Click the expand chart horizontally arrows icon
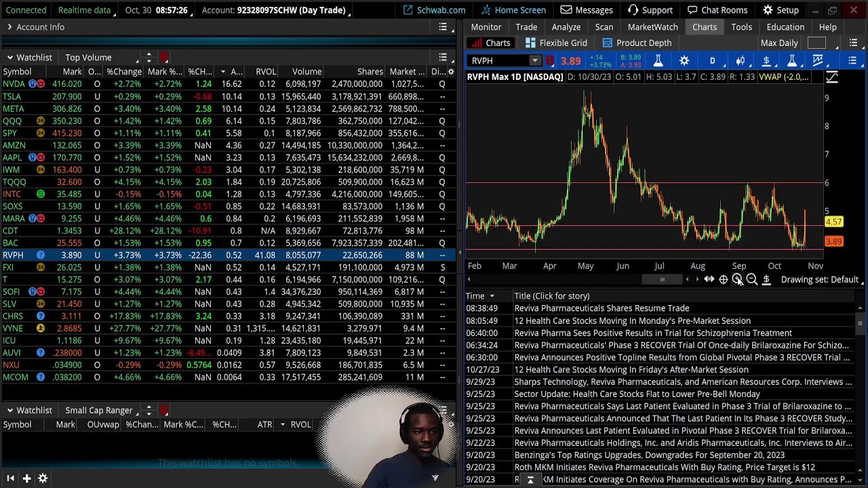 [x=709, y=280]
